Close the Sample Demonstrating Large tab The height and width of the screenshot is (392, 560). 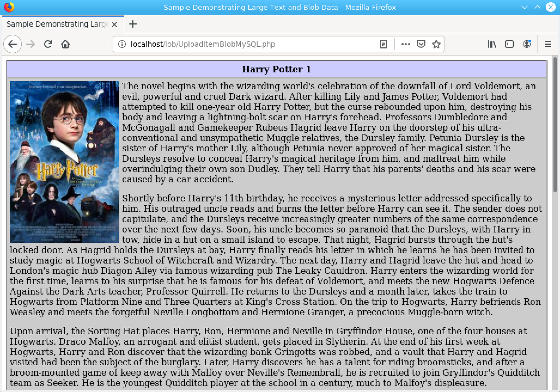pyautogui.click(x=114, y=24)
